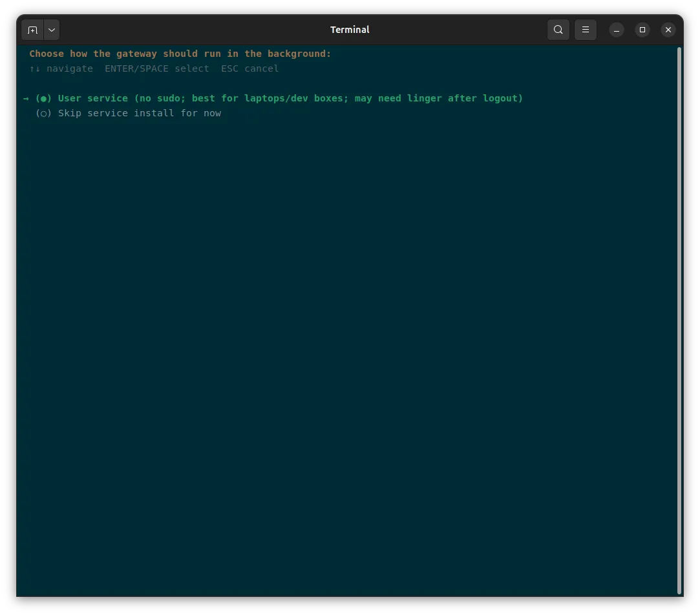Click the 'Choose how the gateway should run' prompt
Image resolution: width=700 pixels, height=615 pixels.
[x=180, y=54]
